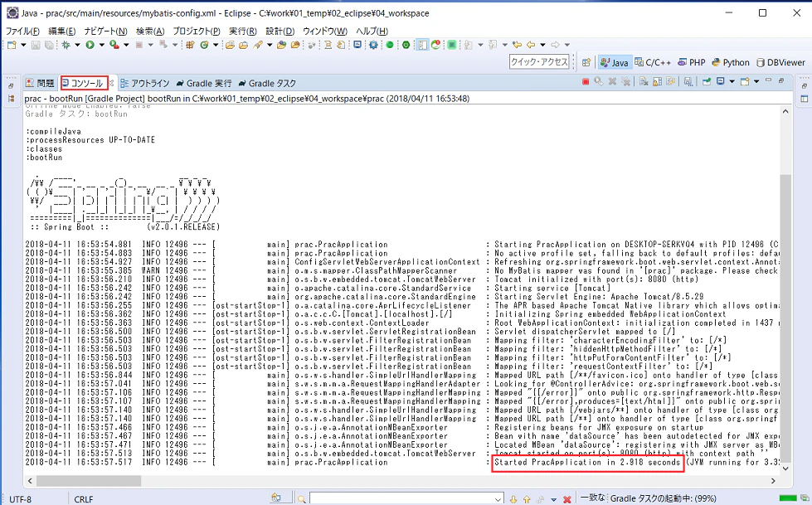812x505 pixels.
Task: Click the Debug bug icon
Action: tap(66, 45)
